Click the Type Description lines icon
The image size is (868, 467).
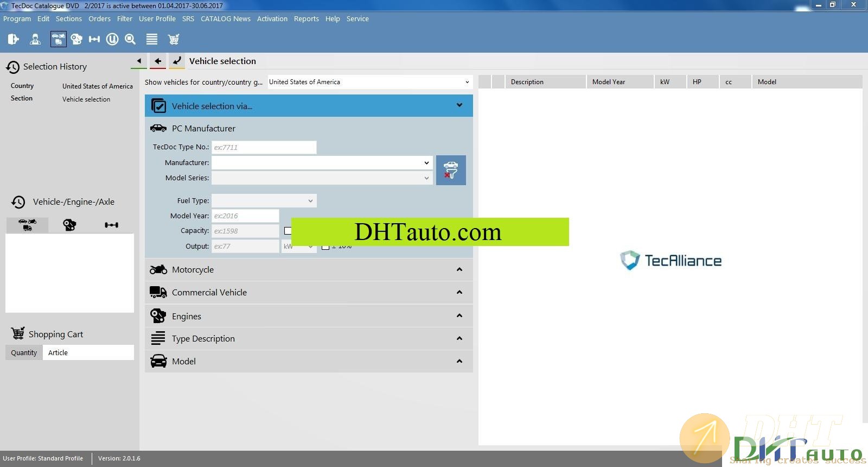tap(158, 338)
